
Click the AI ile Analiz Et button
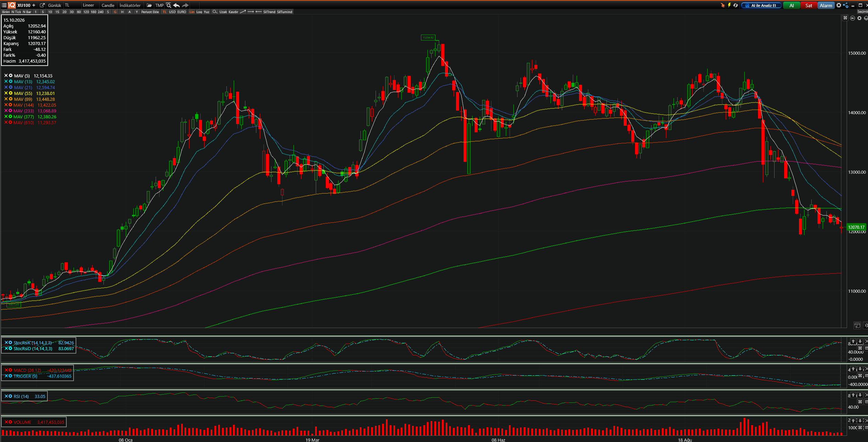click(761, 5)
